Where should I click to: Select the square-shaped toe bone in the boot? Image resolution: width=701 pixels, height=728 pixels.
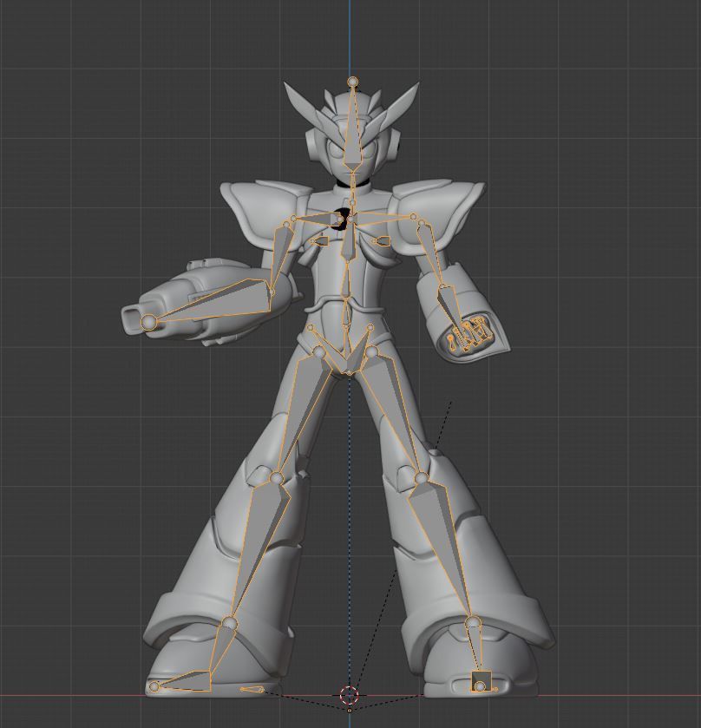coord(481,681)
